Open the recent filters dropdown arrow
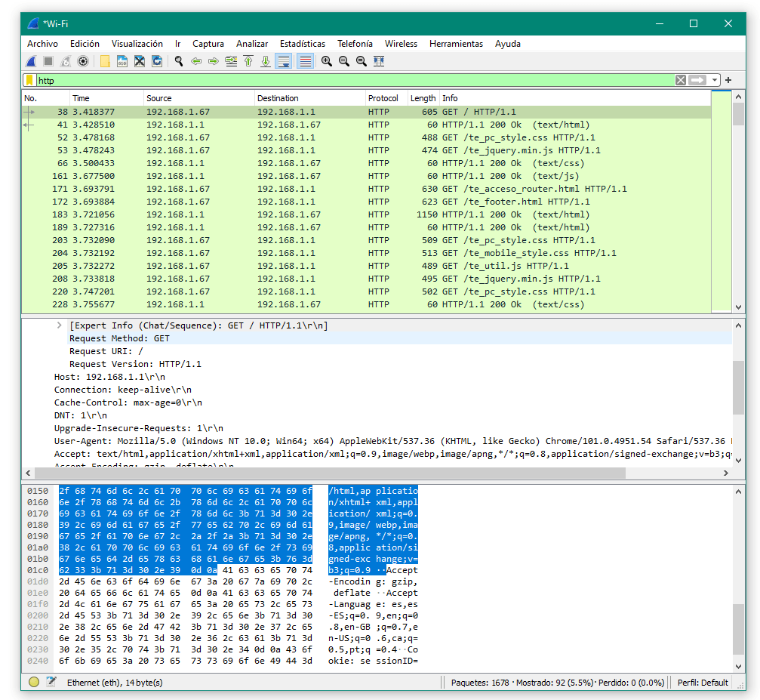The width and height of the screenshot is (760, 700). click(x=714, y=80)
